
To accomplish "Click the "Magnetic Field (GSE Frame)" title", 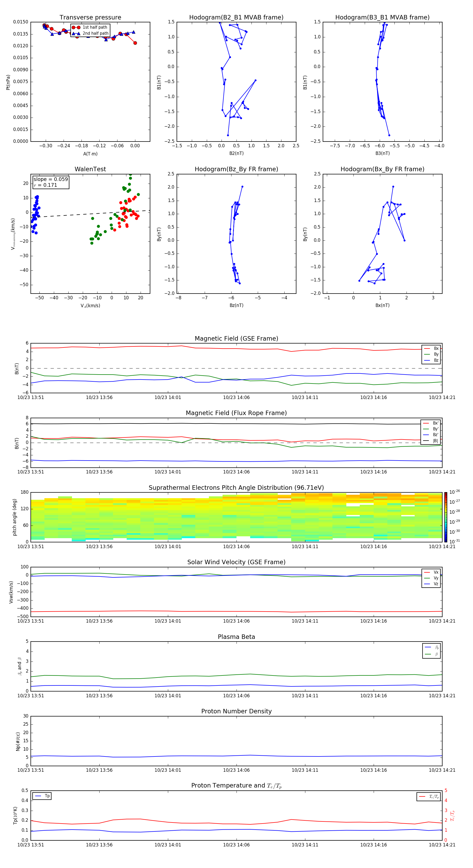I will tap(236, 339).
